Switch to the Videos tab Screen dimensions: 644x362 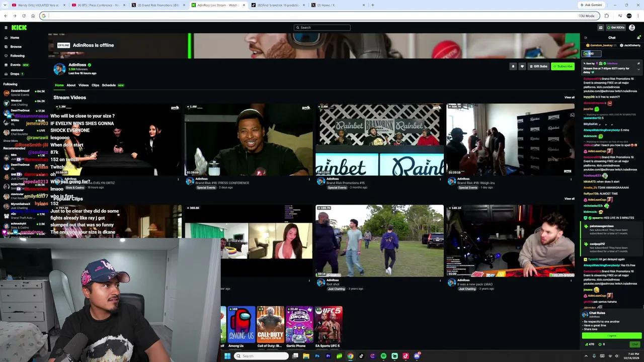point(84,85)
